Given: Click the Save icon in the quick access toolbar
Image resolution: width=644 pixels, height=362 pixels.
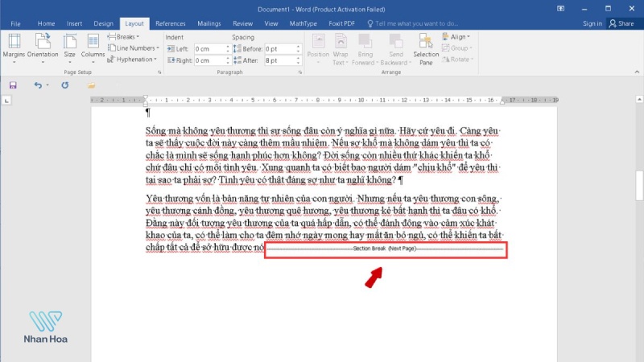Looking at the screenshot, I should (x=13, y=85).
